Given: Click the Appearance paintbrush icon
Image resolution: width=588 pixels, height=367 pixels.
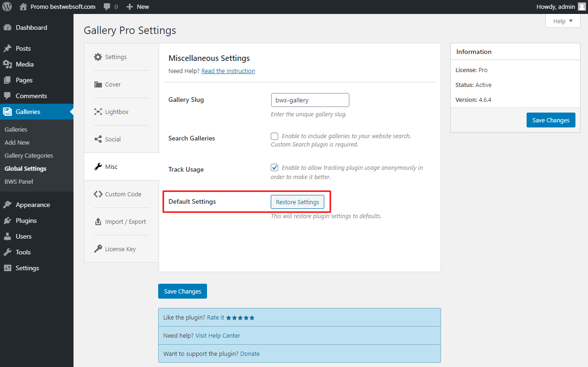Looking at the screenshot, I should pos(7,205).
